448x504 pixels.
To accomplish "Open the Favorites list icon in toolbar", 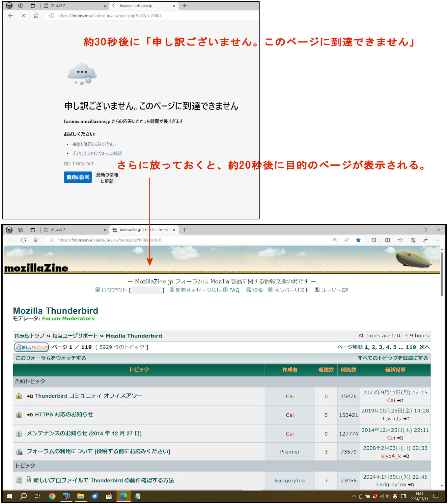I will (x=400, y=240).
